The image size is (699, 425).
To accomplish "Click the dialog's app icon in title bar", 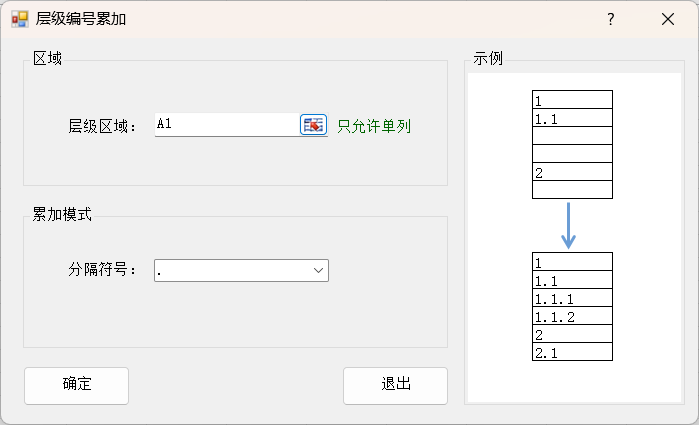I will tap(20, 19).
